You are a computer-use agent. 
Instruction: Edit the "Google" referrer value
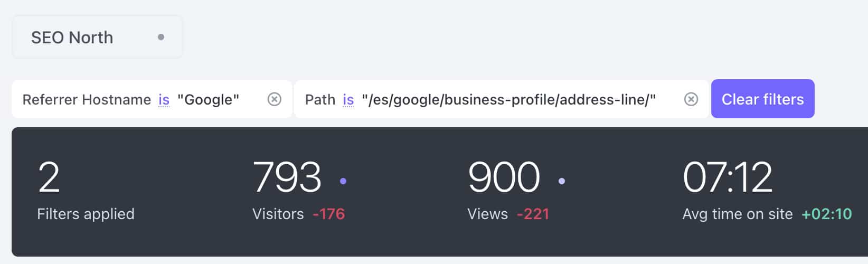(208, 99)
